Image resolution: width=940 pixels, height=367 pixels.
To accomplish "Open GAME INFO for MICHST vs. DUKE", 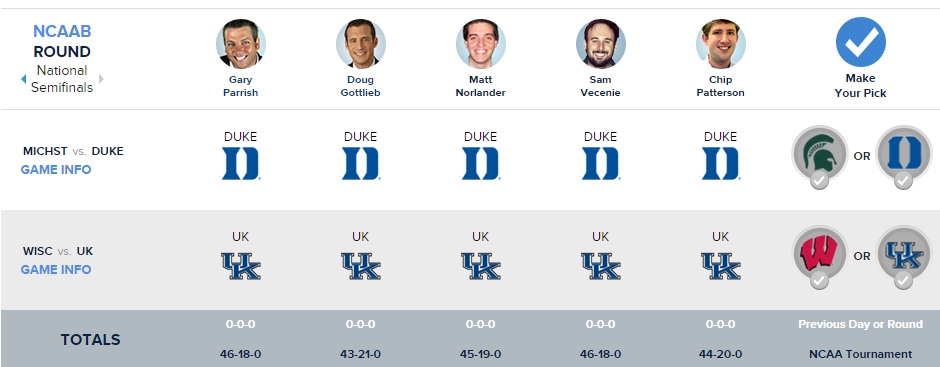I will (x=56, y=170).
